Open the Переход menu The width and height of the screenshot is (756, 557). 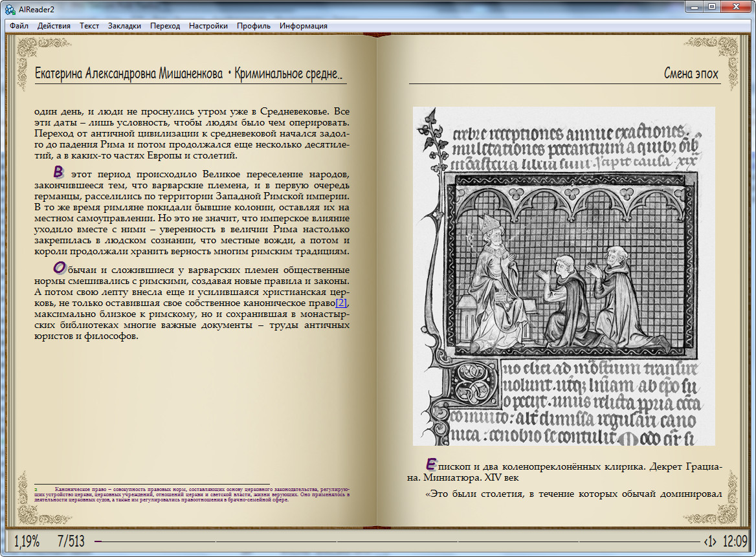165,26
